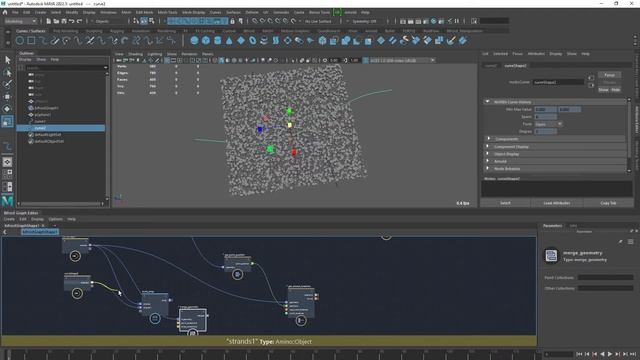Open Shading menu in viewport panel
This screenshot has width=640, height=360.
(x=136, y=54)
